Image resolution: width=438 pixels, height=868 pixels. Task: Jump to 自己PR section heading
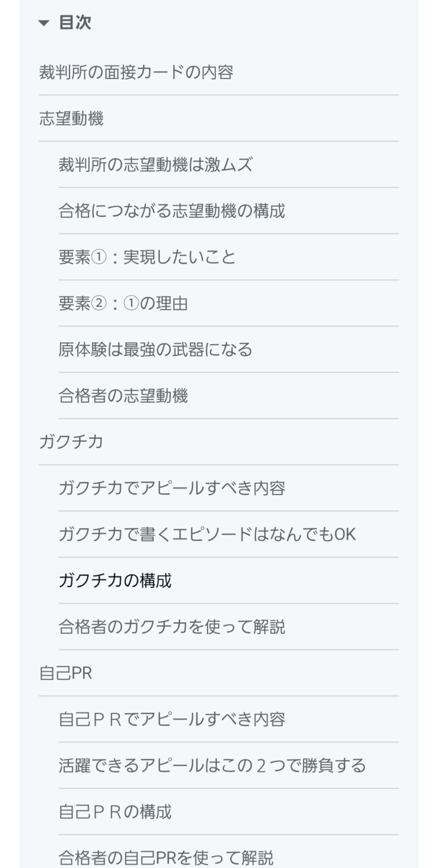point(66,673)
